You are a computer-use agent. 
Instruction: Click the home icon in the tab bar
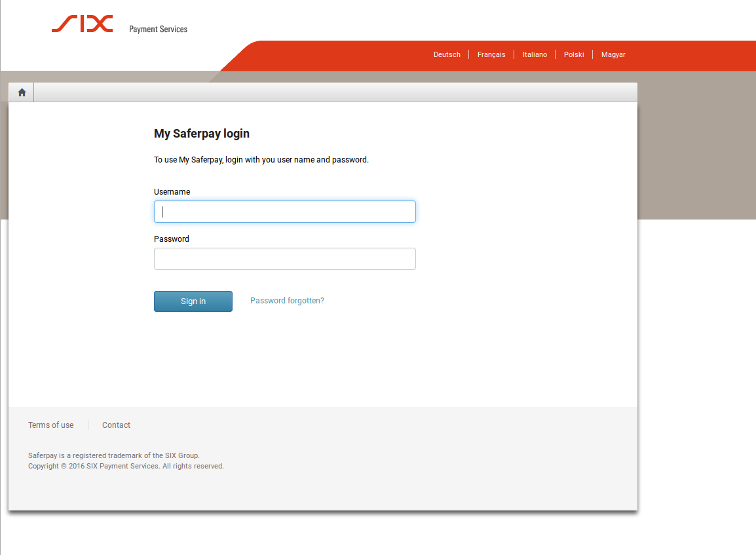[22, 92]
